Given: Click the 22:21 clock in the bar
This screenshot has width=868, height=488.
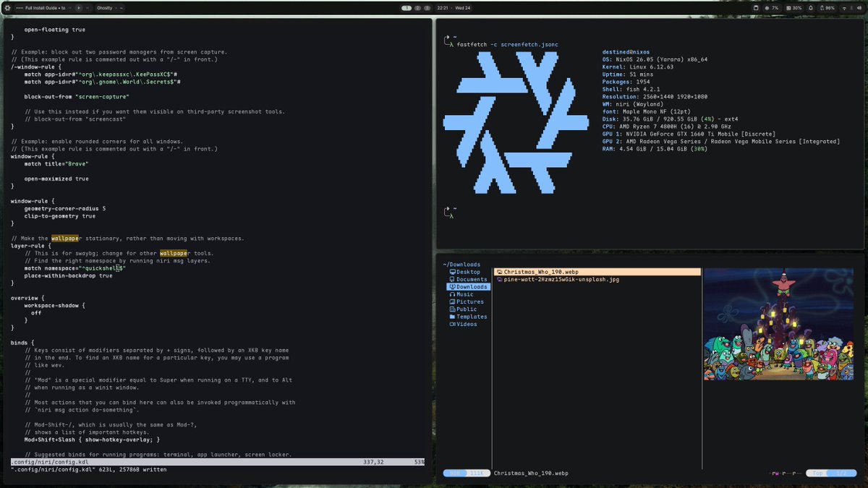Looking at the screenshot, I should coord(443,8).
